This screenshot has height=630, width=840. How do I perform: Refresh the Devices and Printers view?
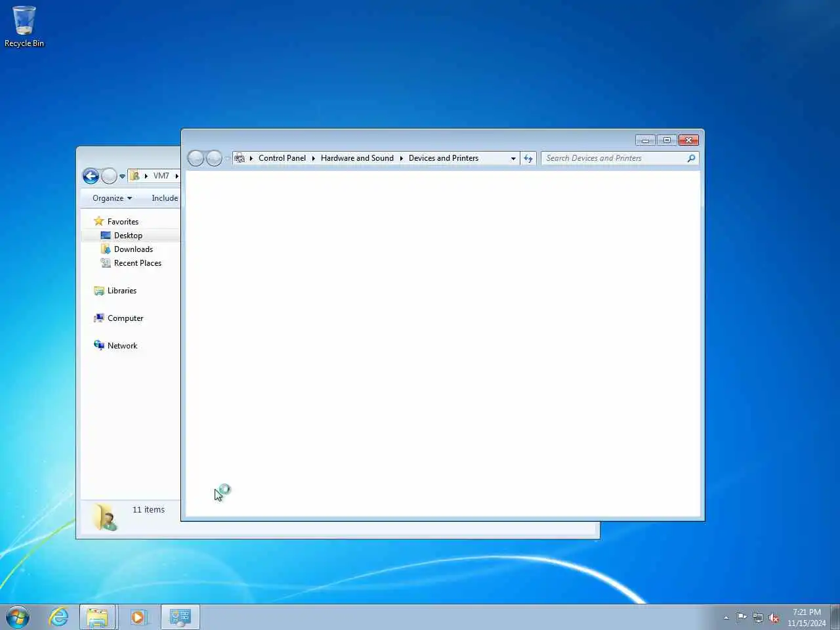pyautogui.click(x=528, y=158)
